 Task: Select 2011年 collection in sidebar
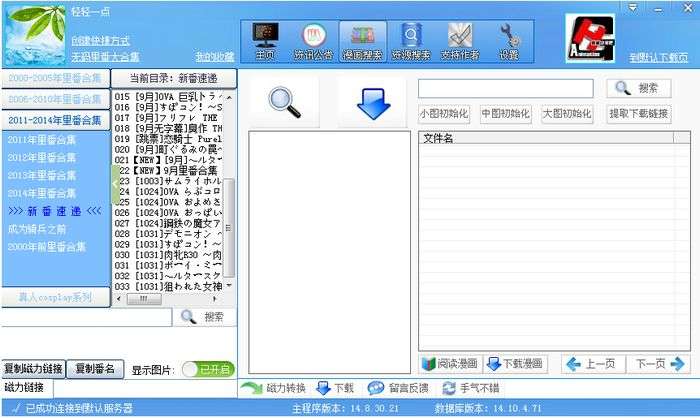(42, 140)
